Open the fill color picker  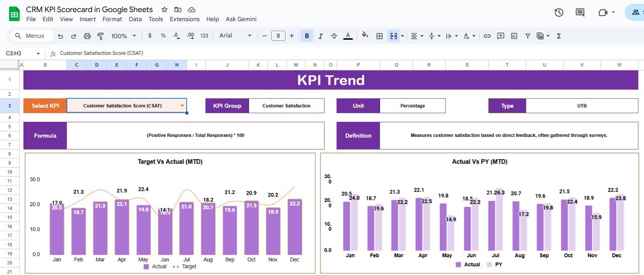pos(365,36)
